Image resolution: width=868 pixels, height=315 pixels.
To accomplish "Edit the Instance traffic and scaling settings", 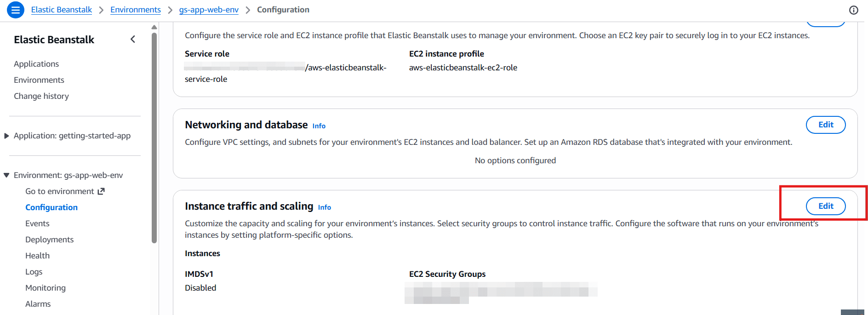I will pyautogui.click(x=825, y=206).
